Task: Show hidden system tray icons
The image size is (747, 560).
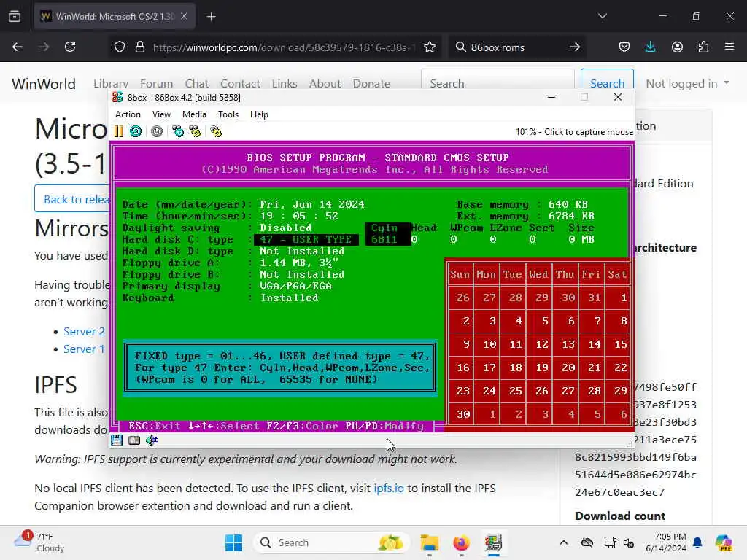Action: coord(564,542)
